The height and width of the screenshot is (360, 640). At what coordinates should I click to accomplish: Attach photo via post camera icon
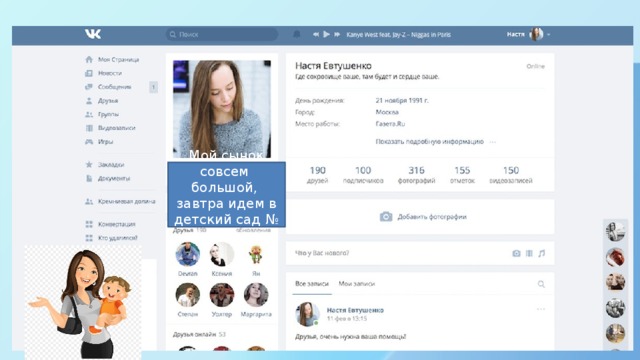(x=516, y=253)
